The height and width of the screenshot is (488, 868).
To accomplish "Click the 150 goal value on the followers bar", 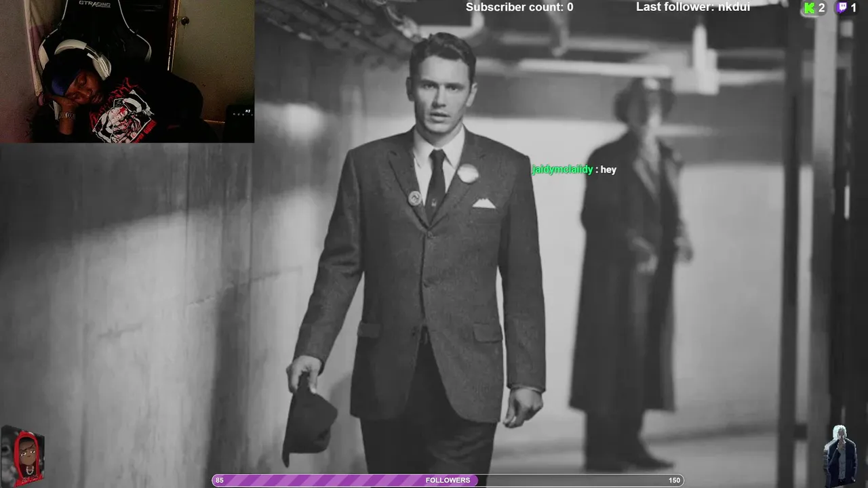I will tap(674, 480).
